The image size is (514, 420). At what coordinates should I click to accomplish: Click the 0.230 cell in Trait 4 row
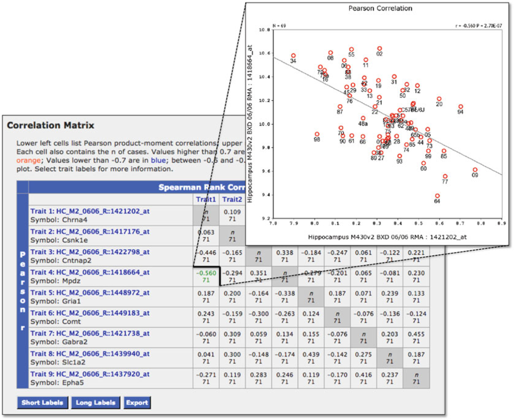(x=416, y=277)
